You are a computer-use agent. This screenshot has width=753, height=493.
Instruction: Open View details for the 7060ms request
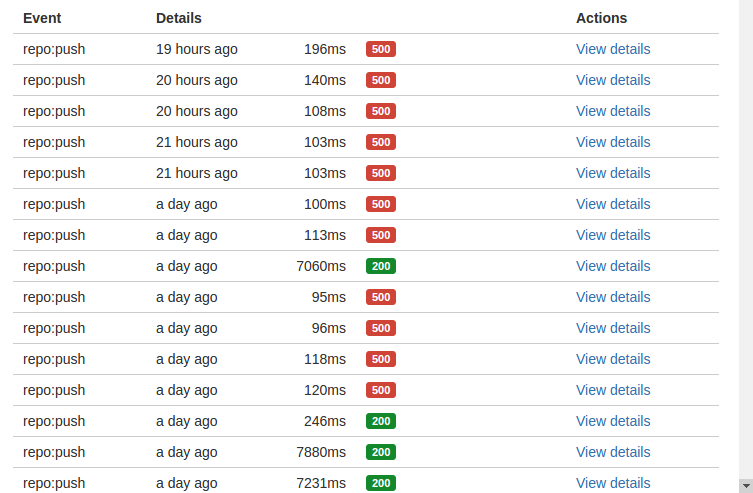click(613, 266)
